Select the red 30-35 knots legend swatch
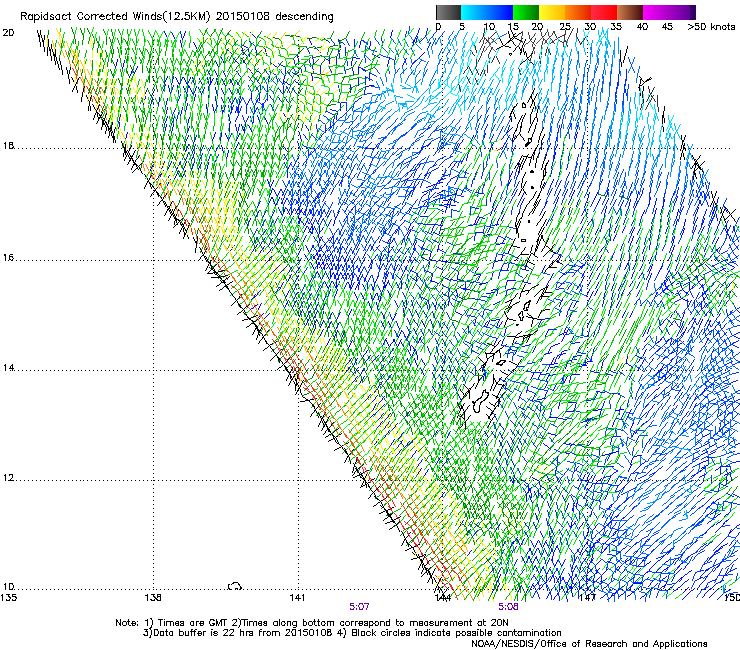 point(604,12)
